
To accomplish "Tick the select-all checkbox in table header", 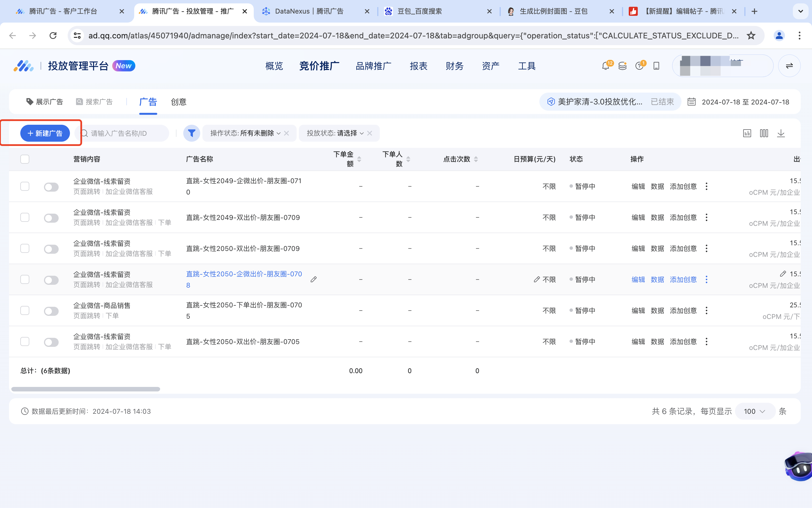I will (x=25, y=159).
